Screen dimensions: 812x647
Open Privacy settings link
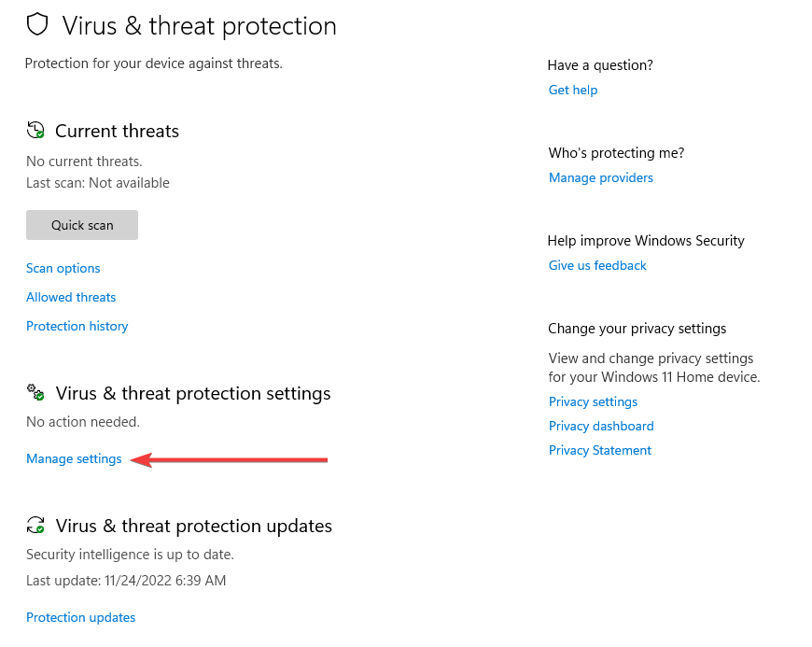point(593,402)
